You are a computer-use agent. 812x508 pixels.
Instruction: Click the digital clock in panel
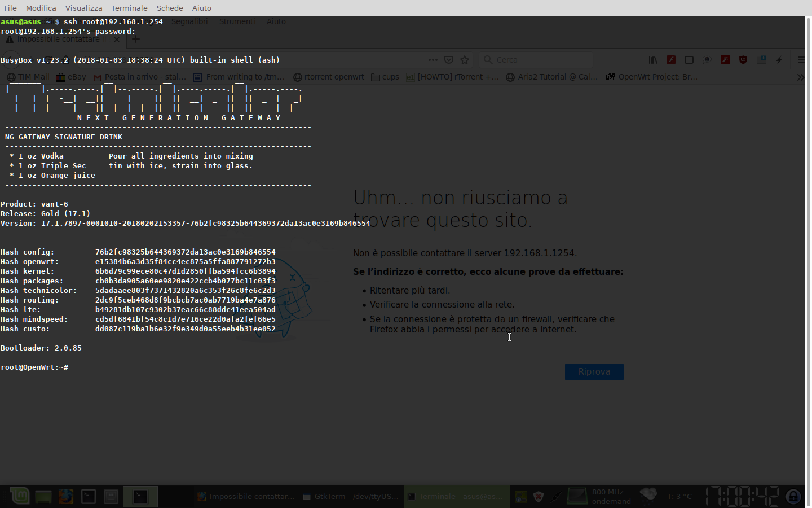742,497
